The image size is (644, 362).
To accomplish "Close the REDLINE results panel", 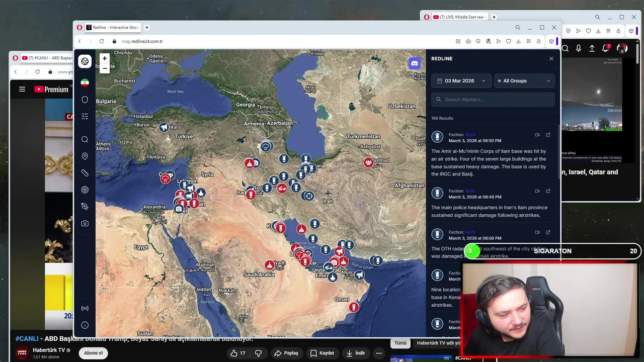I will click(x=551, y=59).
